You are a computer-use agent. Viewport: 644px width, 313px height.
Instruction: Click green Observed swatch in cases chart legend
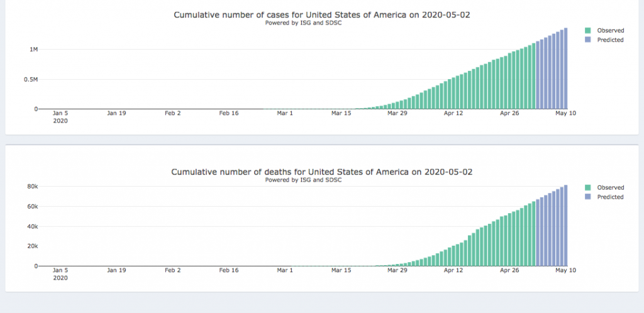[588, 30]
